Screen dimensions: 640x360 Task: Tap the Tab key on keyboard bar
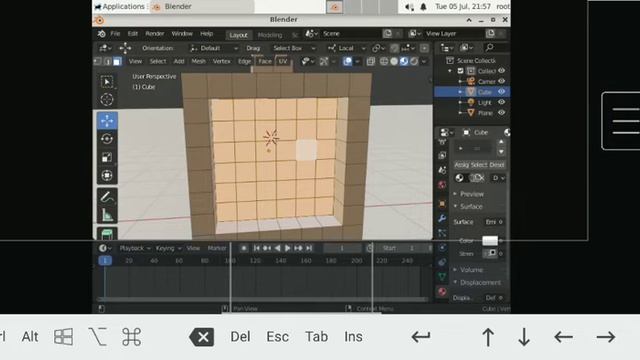point(317,337)
